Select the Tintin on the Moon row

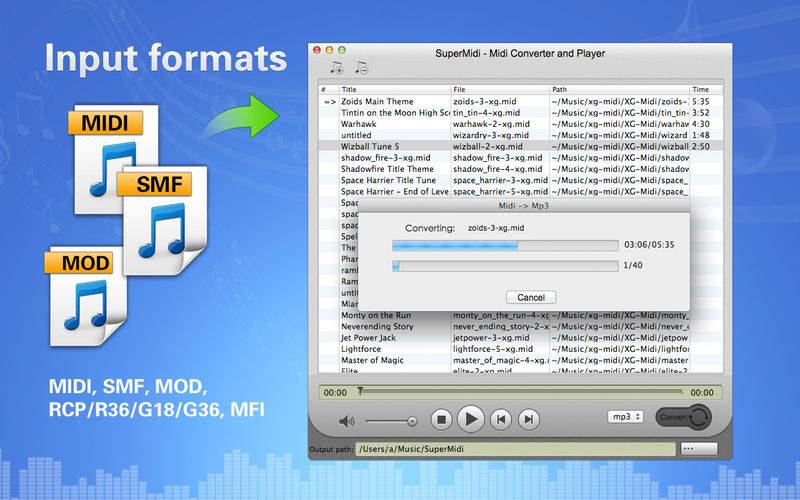point(520,113)
